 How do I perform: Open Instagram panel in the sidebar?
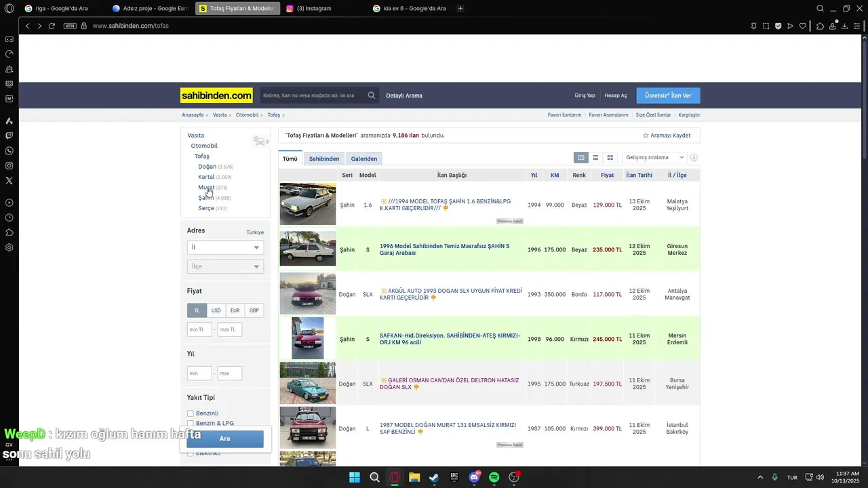click(9, 165)
